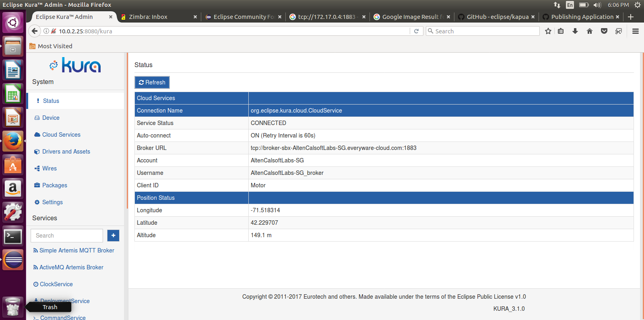Click the site information icon in URL bar
Screen dimensions: 644x320
[46, 31]
